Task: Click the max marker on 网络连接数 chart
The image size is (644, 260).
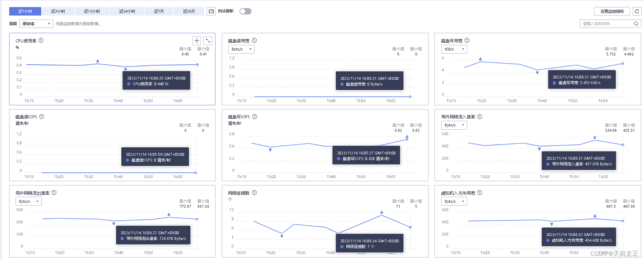Action: (x=382, y=212)
